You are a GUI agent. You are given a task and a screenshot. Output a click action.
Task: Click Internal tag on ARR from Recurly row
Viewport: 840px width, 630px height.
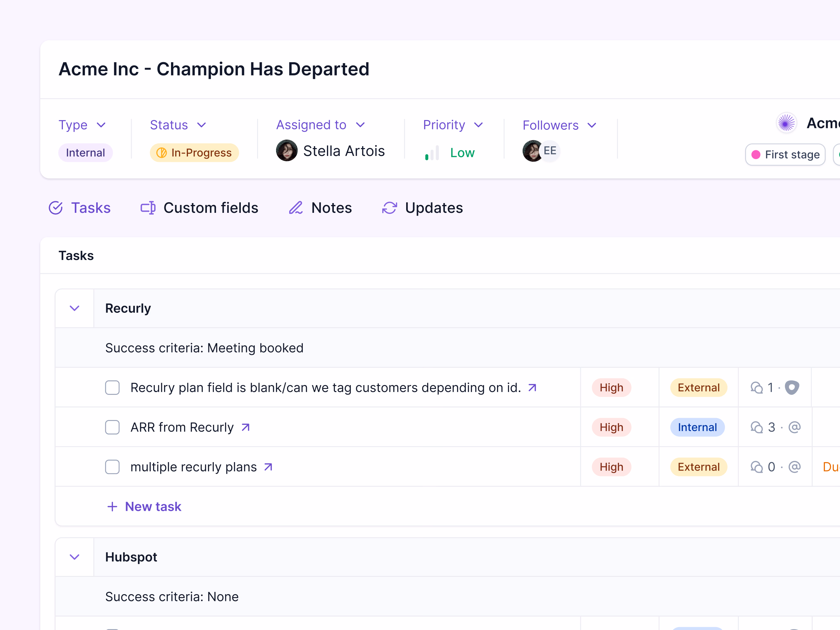(698, 427)
